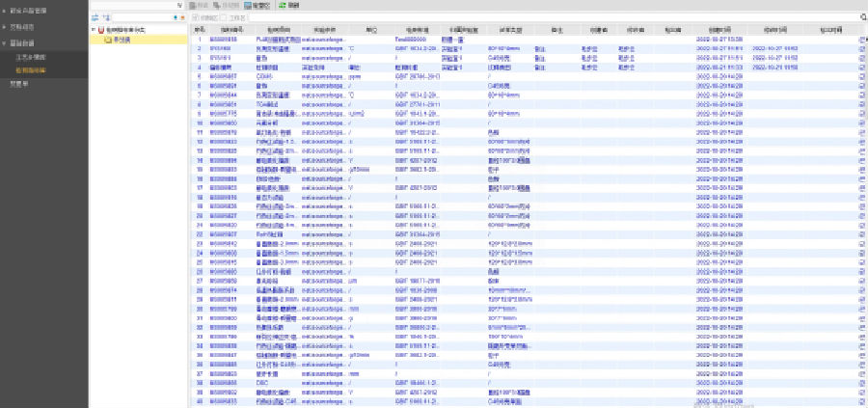Expand the first section in left sidebar
Image resolution: width=868 pixels, height=408 pixels.
pyautogui.click(x=5, y=10)
